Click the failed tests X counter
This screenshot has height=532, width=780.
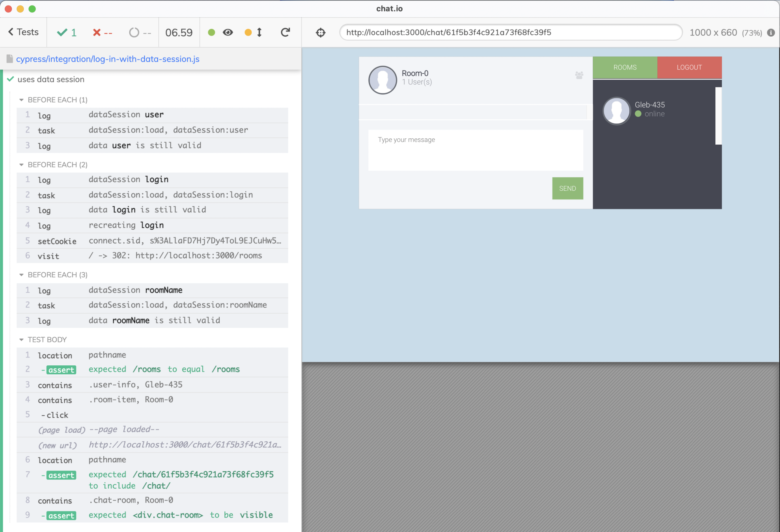(x=102, y=32)
